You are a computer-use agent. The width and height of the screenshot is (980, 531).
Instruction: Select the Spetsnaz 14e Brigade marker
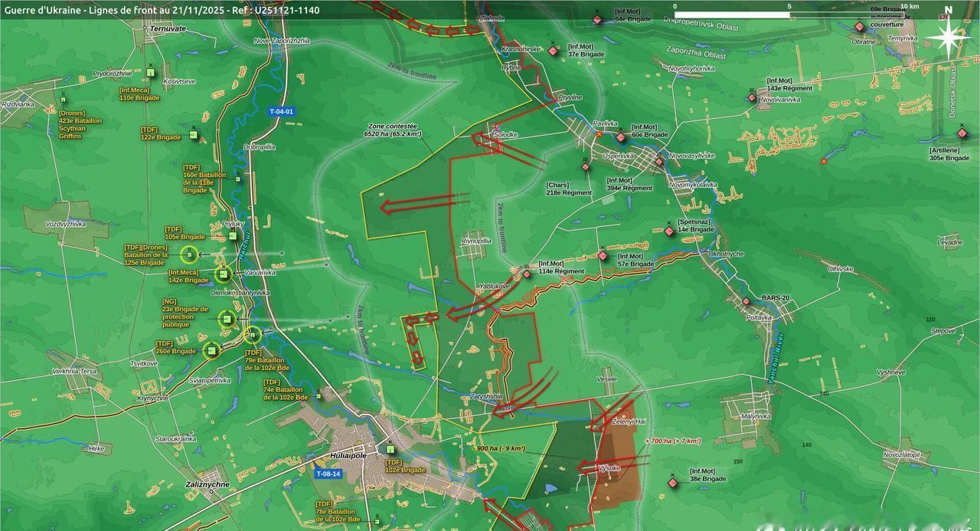[x=669, y=231]
